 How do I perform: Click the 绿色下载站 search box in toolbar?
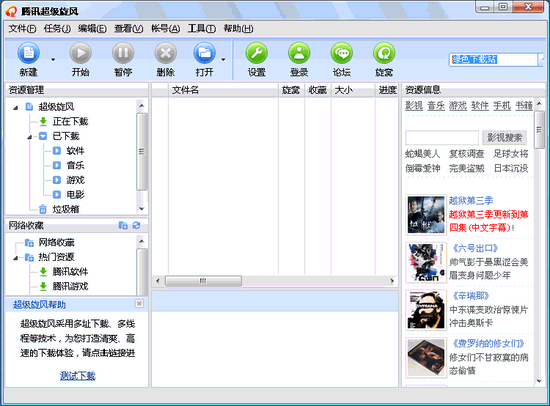[x=494, y=59]
